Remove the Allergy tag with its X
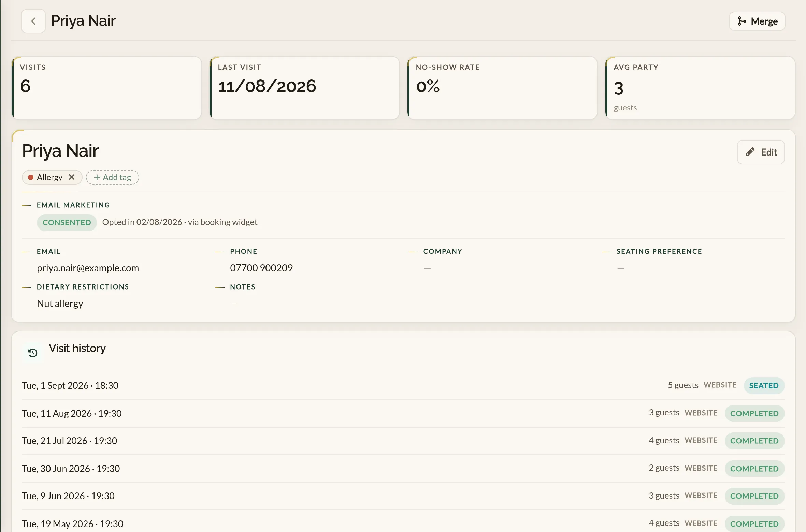The width and height of the screenshot is (806, 532). coord(71,177)
